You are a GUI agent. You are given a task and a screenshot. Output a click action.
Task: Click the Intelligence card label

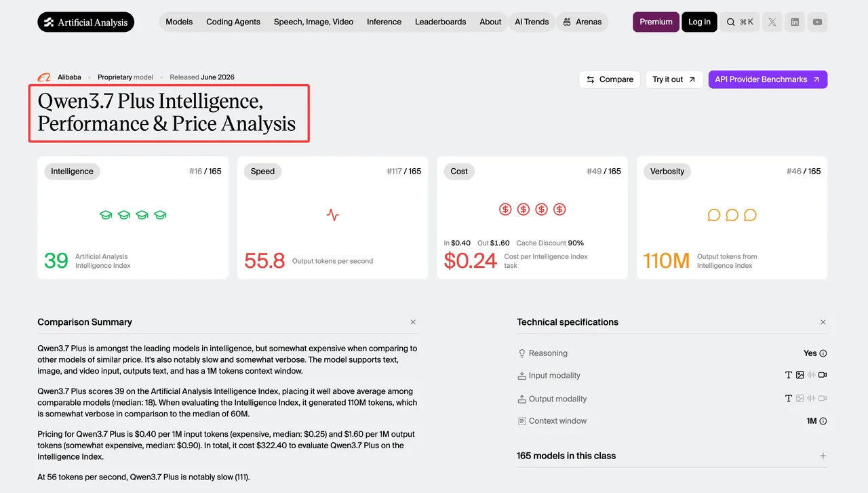click(x=72, y=171)
